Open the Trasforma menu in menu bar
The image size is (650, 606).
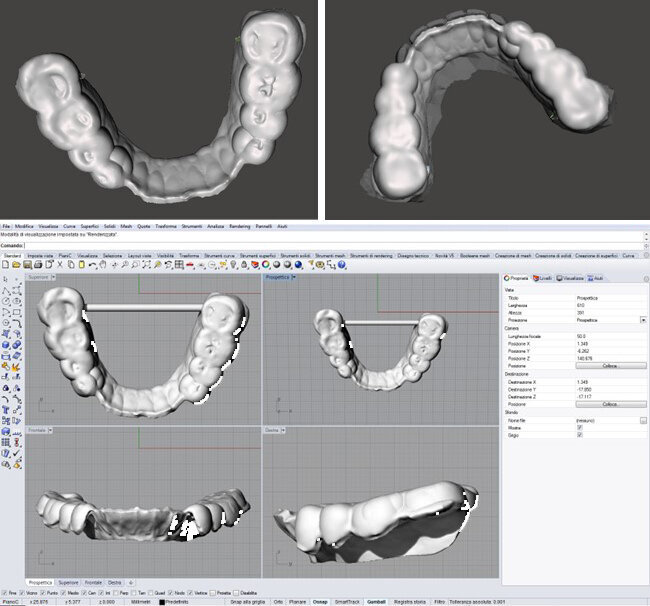point(166,226)
